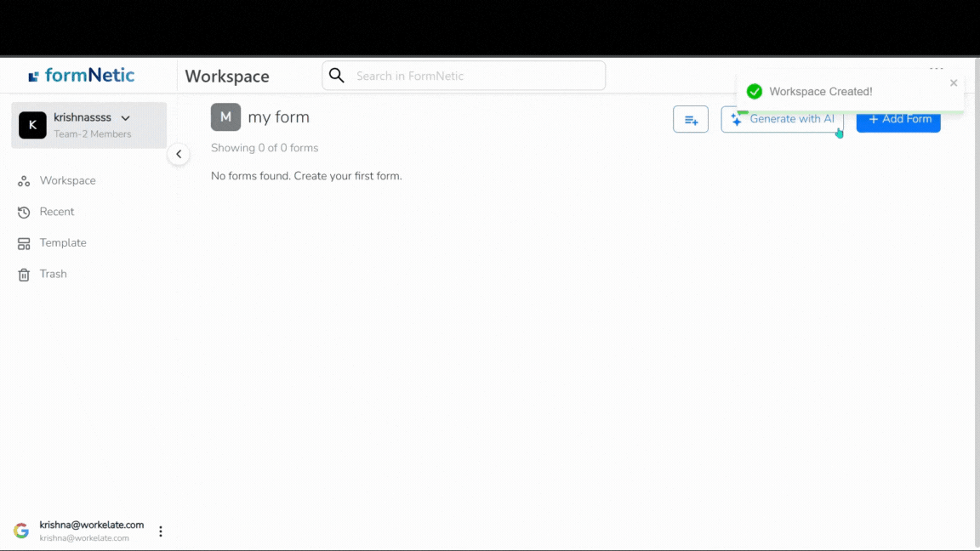Open Workspace in the sidebar

pyautogui.click(x=67, y=181)
